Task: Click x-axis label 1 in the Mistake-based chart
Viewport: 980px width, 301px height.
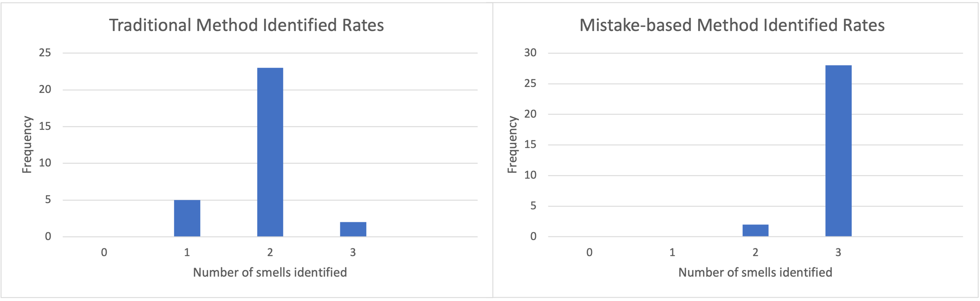Action: [672, 252]
